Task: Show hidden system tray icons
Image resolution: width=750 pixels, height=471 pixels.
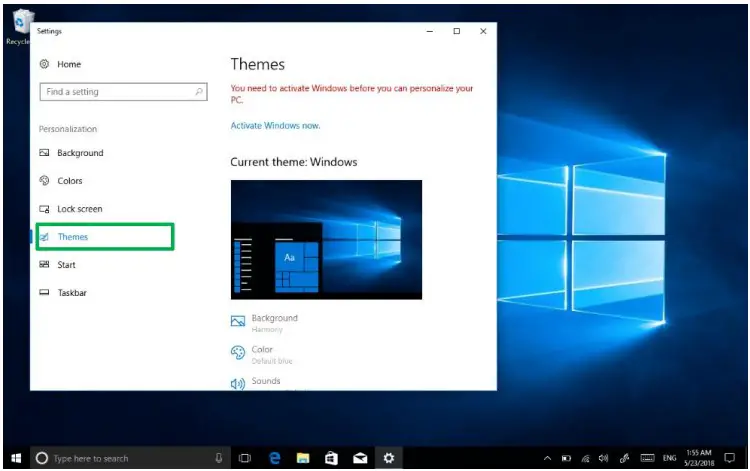Action: pos(548,458)
